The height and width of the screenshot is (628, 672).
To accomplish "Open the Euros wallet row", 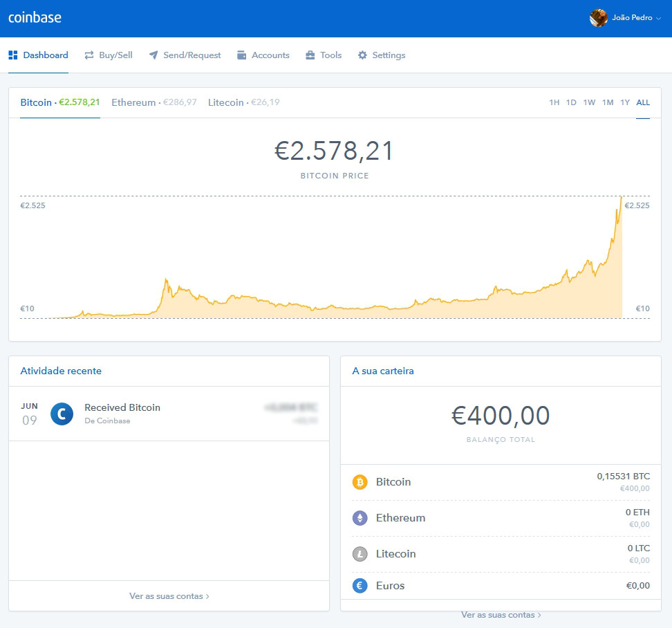I will pos(501,586).
